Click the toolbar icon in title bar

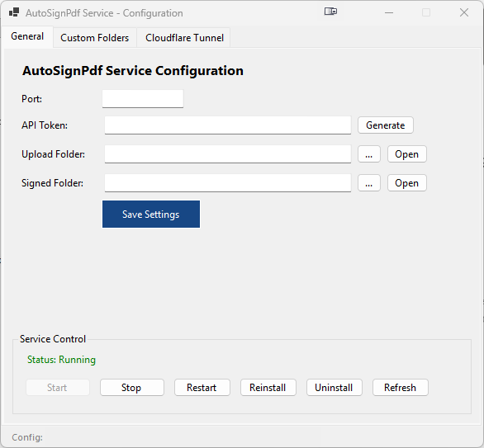[330, 12]
